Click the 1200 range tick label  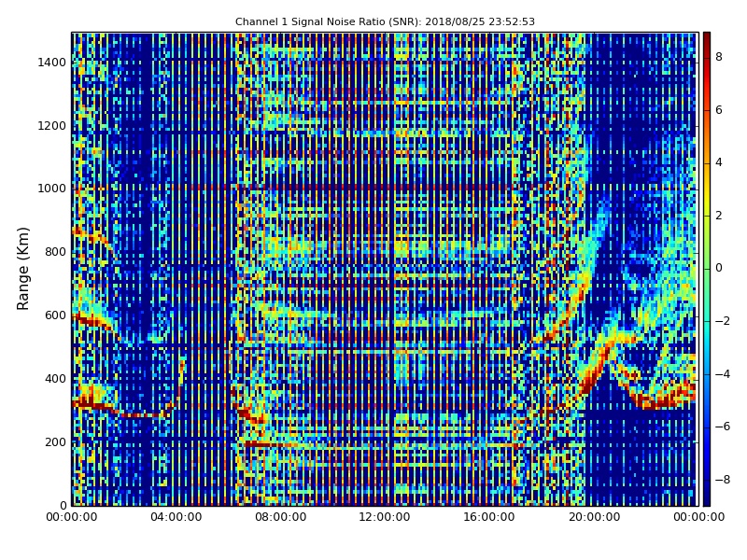pyautogui.click(x=52, y=126)
